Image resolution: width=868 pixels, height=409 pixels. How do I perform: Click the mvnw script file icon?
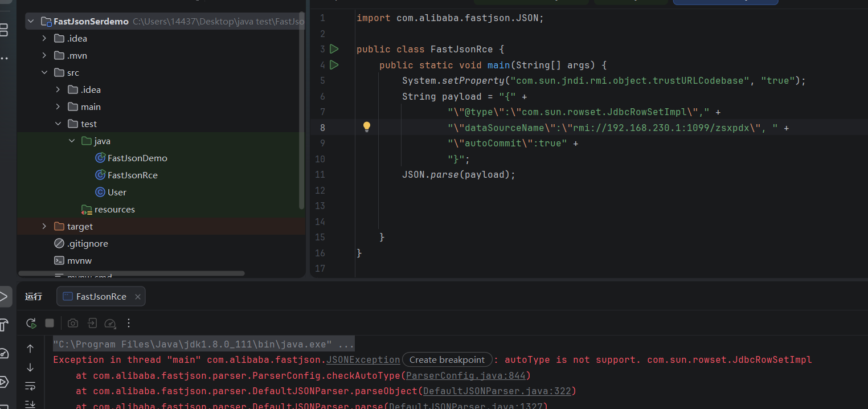pos(59,260)
